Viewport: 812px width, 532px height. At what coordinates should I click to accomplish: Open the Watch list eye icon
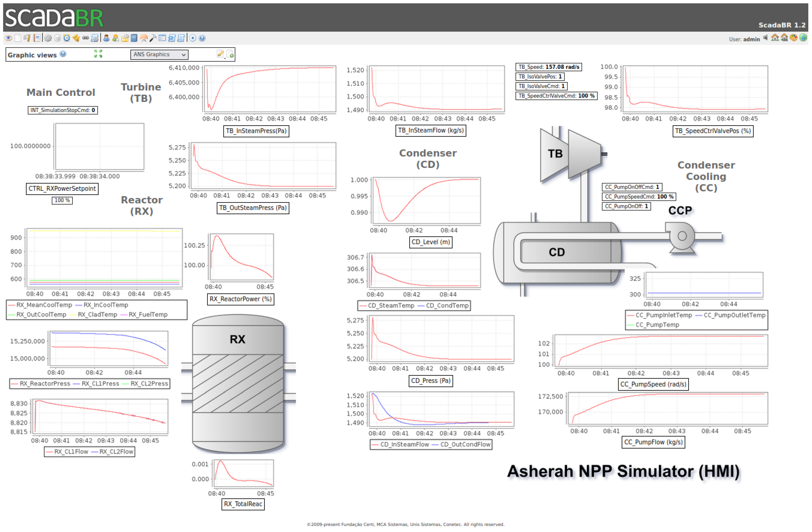coord(8,38)
